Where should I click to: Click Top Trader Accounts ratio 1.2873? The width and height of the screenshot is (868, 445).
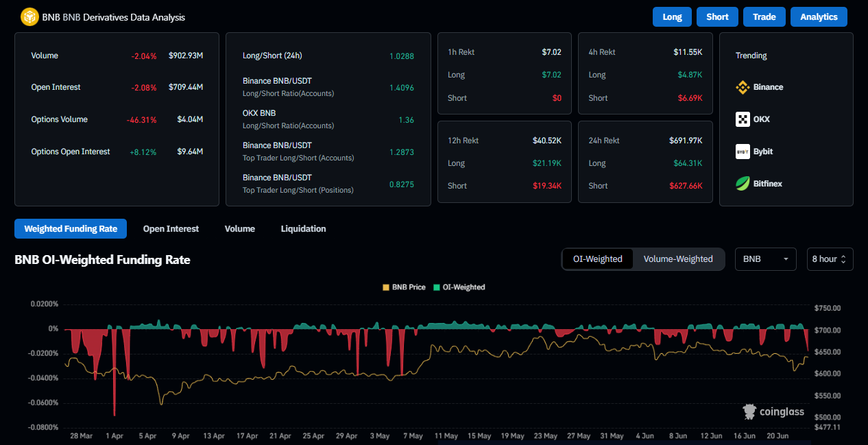[402, 152]
